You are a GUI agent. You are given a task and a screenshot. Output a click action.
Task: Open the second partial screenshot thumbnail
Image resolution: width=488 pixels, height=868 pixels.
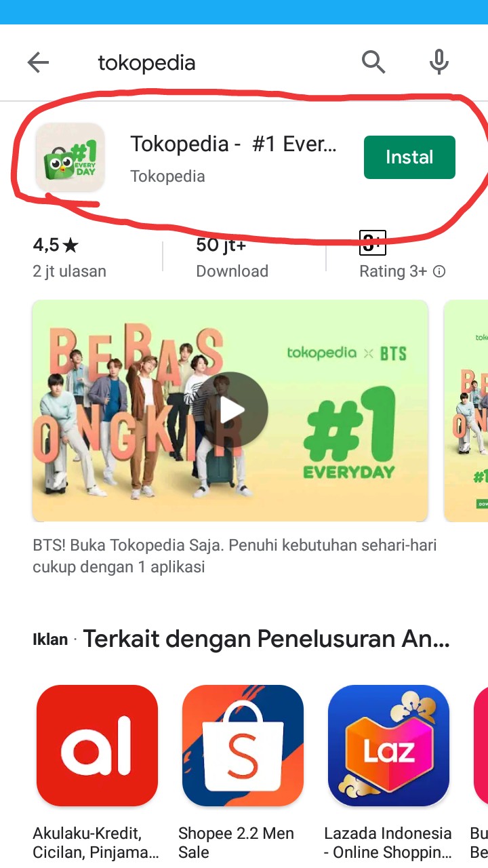(466, 410)
